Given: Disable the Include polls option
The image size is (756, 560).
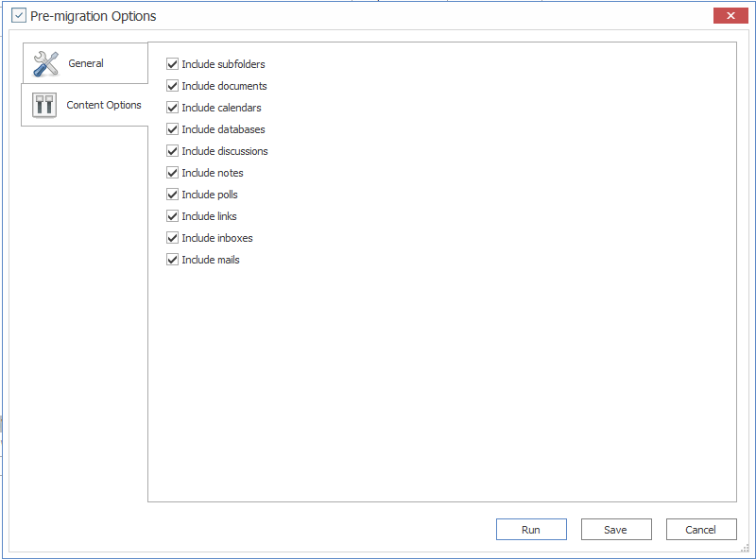Looking at the screenshot, I should [x=172, y=195].
